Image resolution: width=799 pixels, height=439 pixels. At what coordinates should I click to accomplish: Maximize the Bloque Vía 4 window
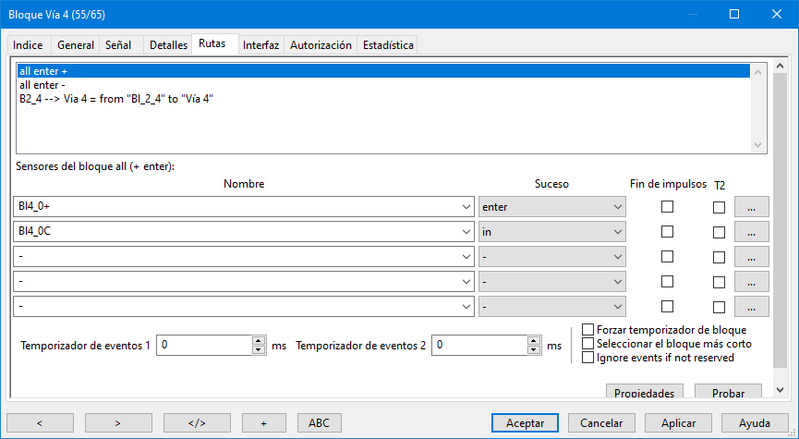734,14
